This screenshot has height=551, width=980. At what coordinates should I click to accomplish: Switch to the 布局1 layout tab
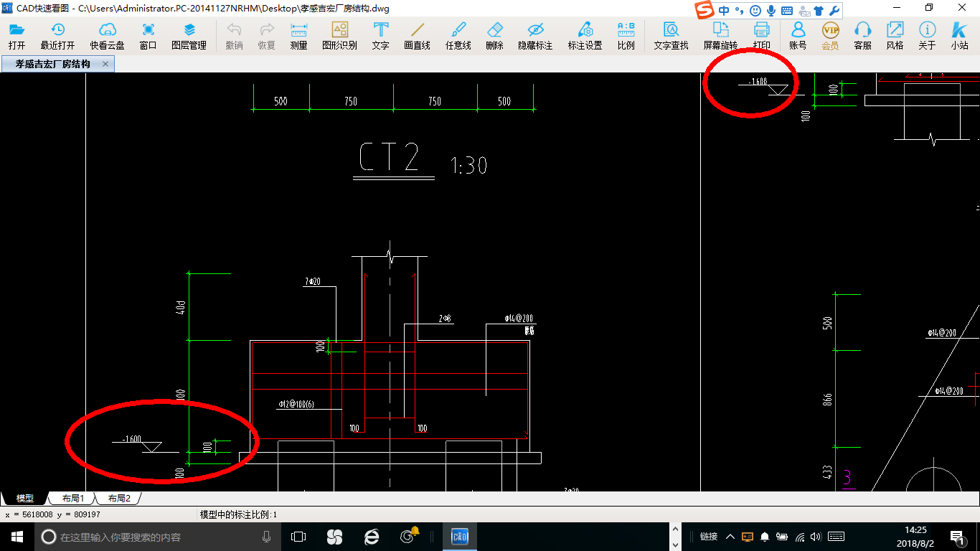72,498
